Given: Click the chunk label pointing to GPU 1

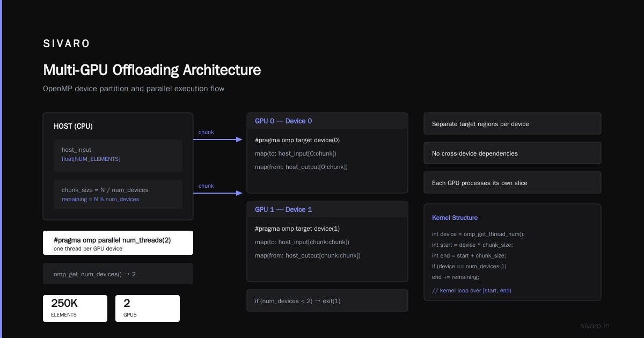Looking at the screenshot, I should (206, 186).
